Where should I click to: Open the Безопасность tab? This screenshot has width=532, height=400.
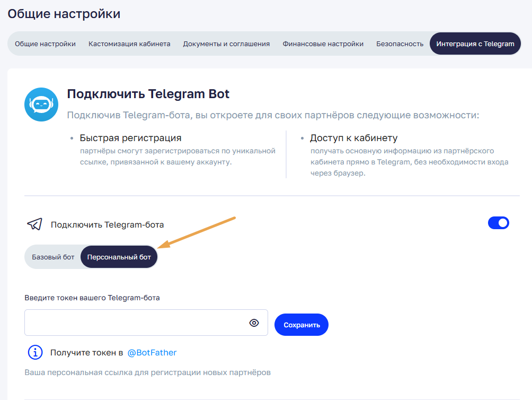400,44
